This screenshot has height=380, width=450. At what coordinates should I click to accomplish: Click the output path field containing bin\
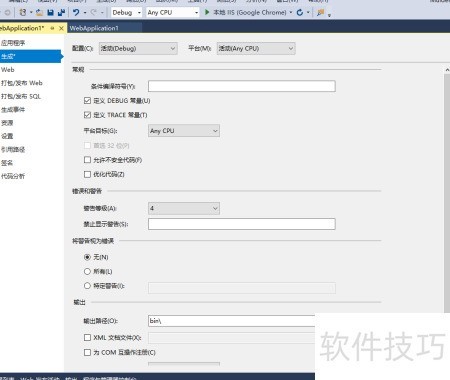[231, 321]
